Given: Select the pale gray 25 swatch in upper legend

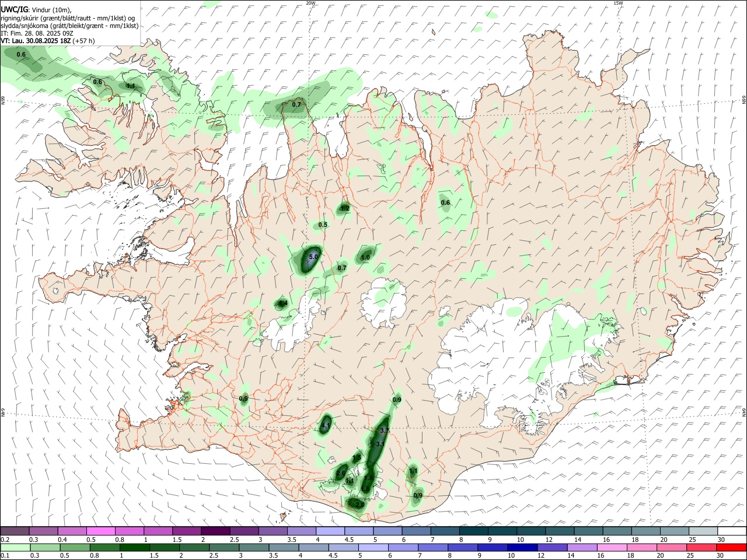Looking at the screenshot, I should coord(703,531).
